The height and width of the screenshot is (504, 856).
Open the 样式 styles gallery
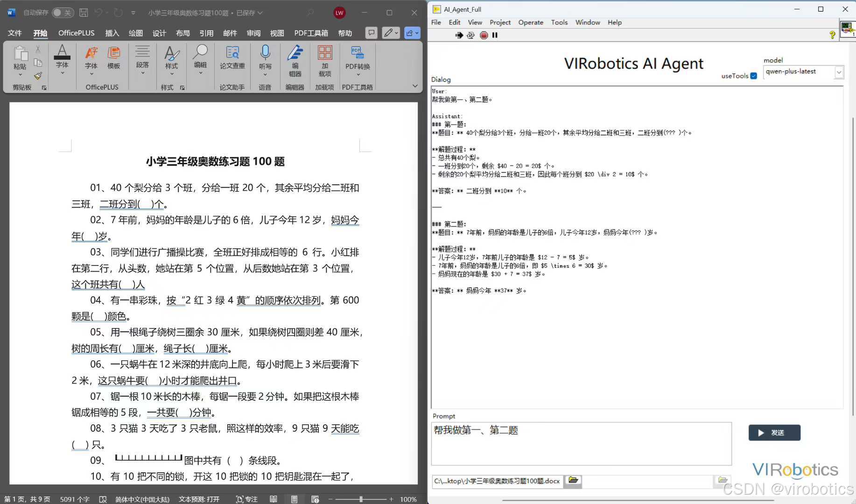point(171,60)
